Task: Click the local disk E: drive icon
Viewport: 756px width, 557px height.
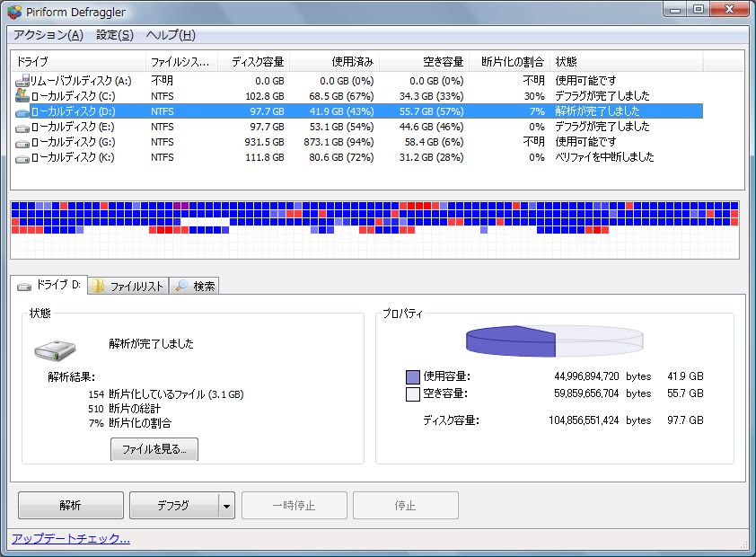Action: pyautogui.click(x=22, y=128)
